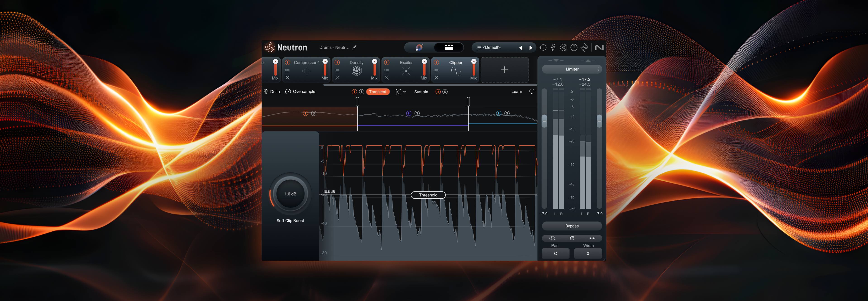This screenshot has width=868, height=301.
Task: Add a new module with the plus slot
Action: (504, 70)
